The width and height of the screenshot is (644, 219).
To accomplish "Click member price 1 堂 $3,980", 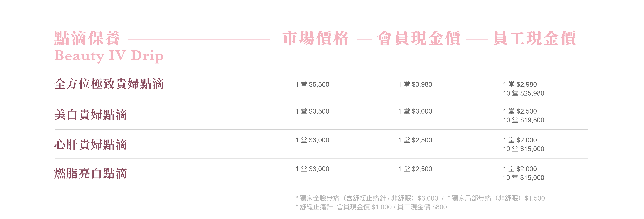I will [415, 85].
